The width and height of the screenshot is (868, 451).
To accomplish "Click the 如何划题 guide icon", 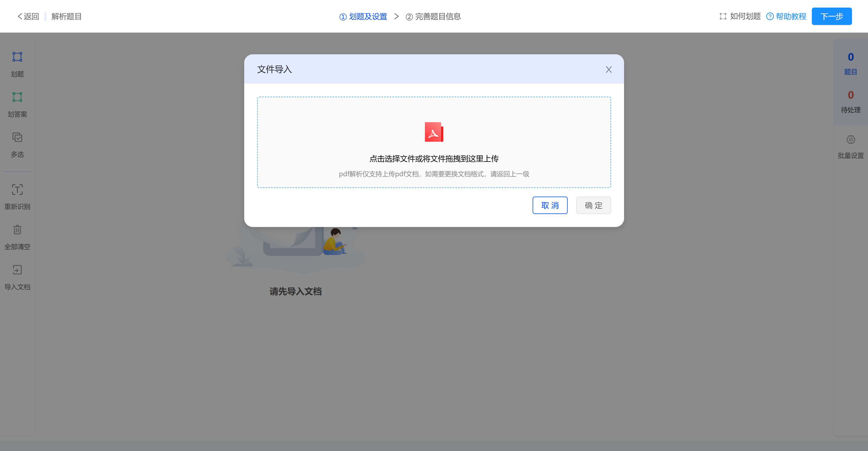I will pos(723,16).
